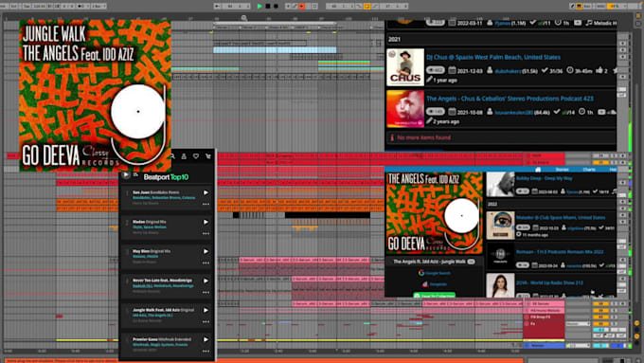Screen dimensions: 644x363
Task: Start playback with Ableton's green play button
Action: (x=259, y=7)
